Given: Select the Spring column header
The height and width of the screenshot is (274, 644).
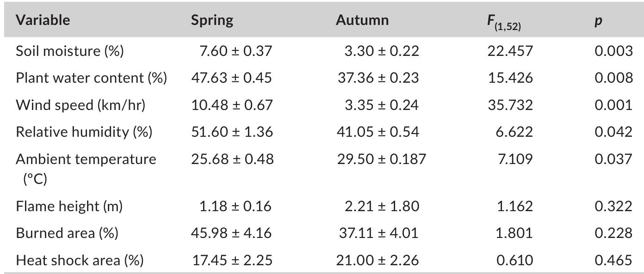Looking at the screenshot, I should point(212,20).
